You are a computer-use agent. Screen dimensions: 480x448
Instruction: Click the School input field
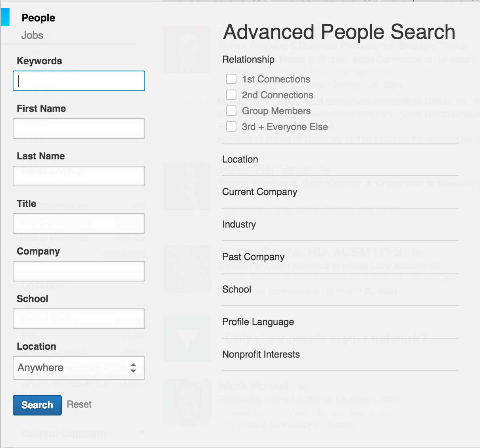coord(79,319)
